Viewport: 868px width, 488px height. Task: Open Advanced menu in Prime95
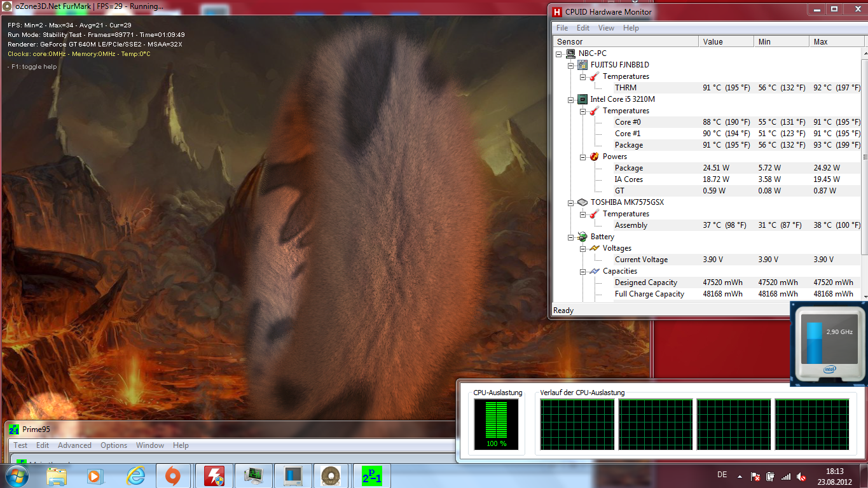click(74, 445)
